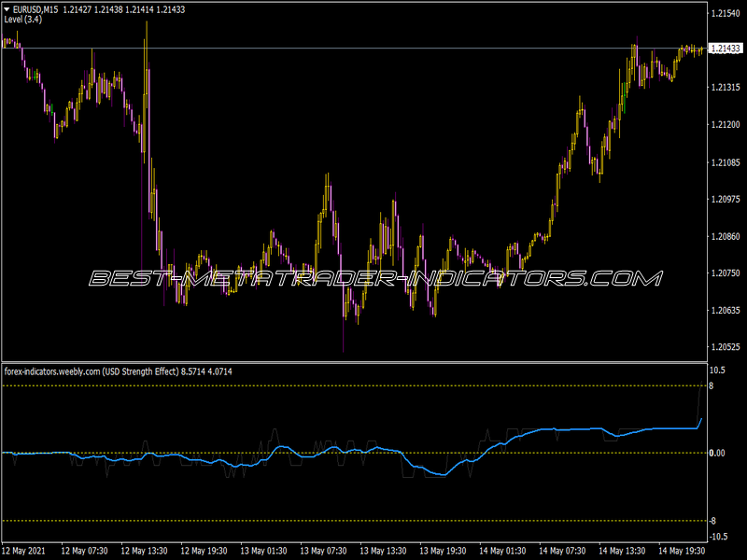Select the EURUSD,M15 chart title text
This screenshot has width=747, height=560.
(35, 9)
